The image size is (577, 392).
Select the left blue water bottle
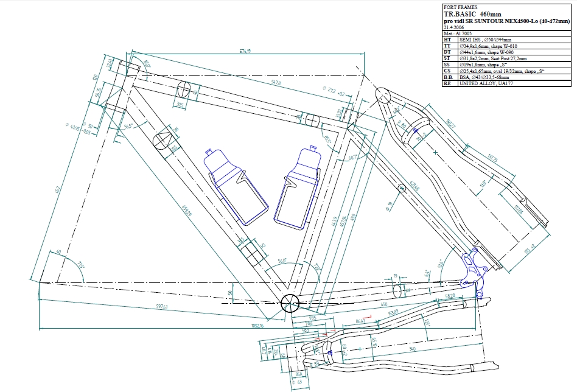[x=236, y=187]
